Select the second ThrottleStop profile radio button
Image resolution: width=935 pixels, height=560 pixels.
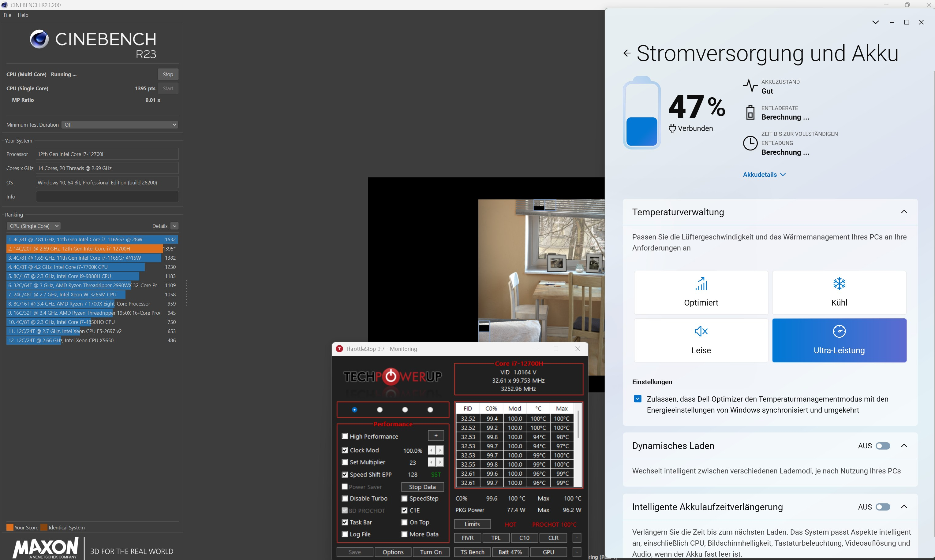(380, 410)
